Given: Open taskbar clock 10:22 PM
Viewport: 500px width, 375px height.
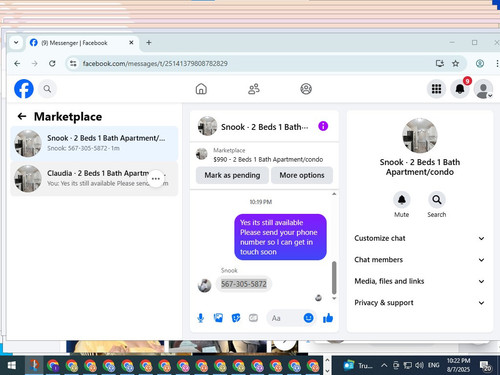Looking at the screenshot, I should coord(458,365).
